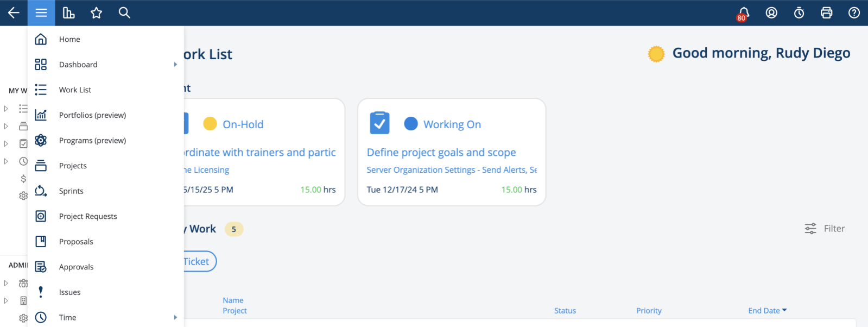This screenshot has width=868, height=327.
Task: Click the printer icon
Action: (827, 12)
